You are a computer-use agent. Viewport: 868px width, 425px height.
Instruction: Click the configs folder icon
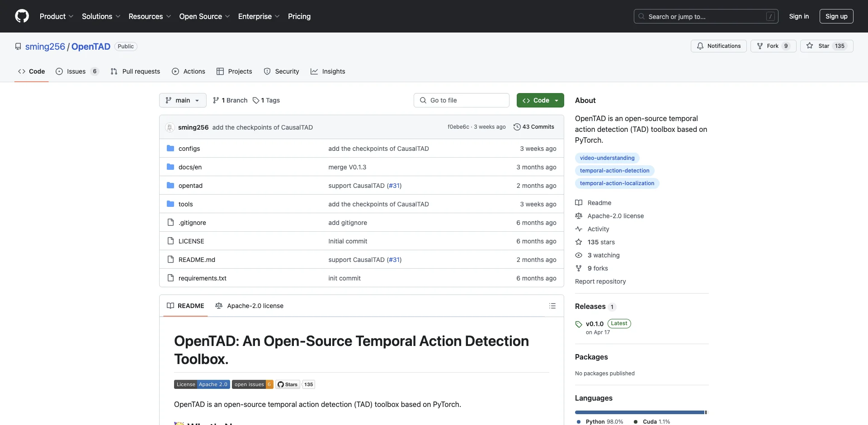[x=170, y=148]
